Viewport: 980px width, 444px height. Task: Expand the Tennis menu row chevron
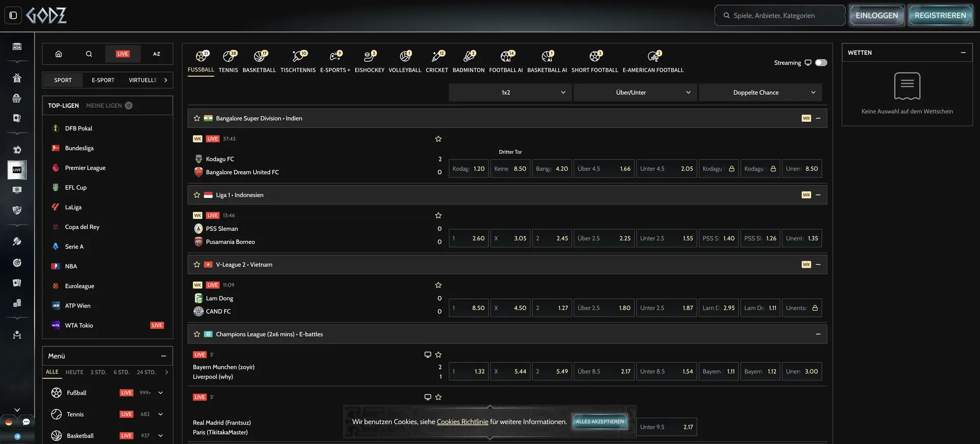point(160,414)
